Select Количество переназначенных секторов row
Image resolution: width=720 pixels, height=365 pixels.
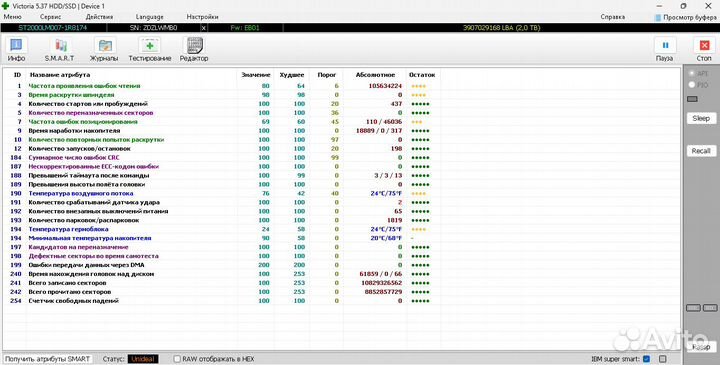[221, 113]
